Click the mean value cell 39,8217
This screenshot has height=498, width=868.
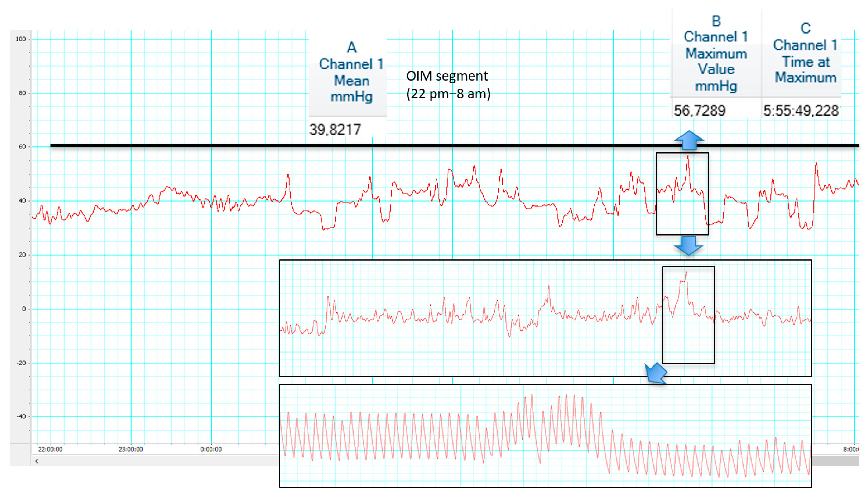335,129
